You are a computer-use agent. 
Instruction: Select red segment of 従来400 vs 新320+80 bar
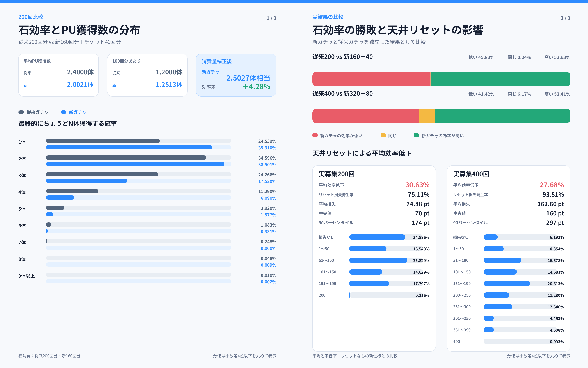pyautogui.click(x=366, y=116)
